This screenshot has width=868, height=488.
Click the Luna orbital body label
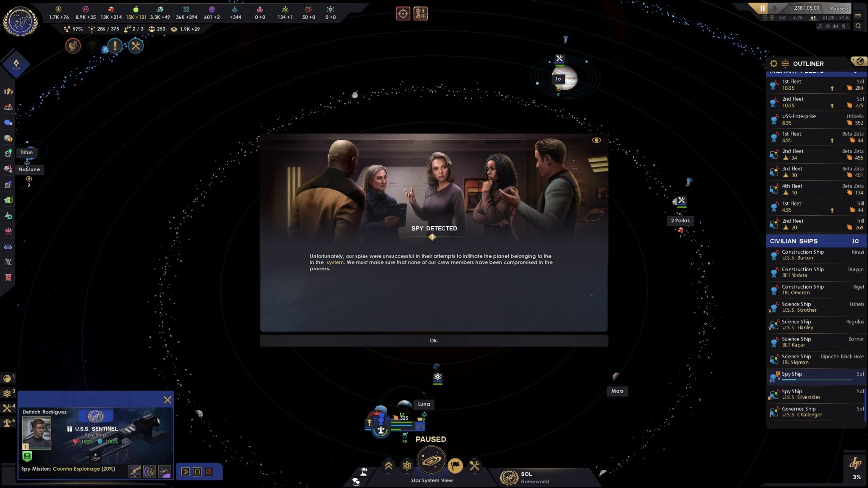pyautogui.click(x=424, y=404)
